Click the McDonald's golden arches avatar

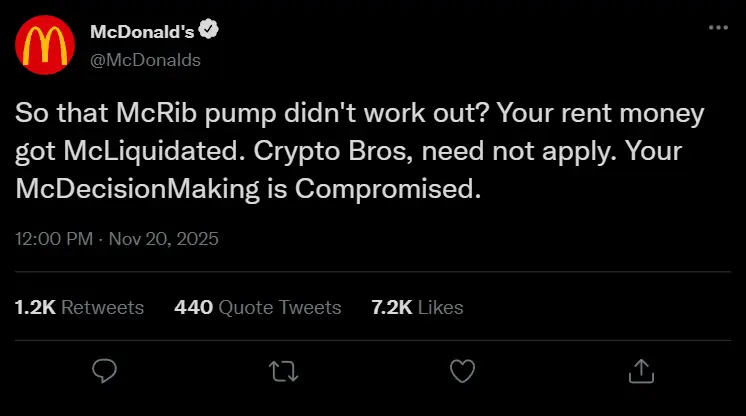click(43, 47)
